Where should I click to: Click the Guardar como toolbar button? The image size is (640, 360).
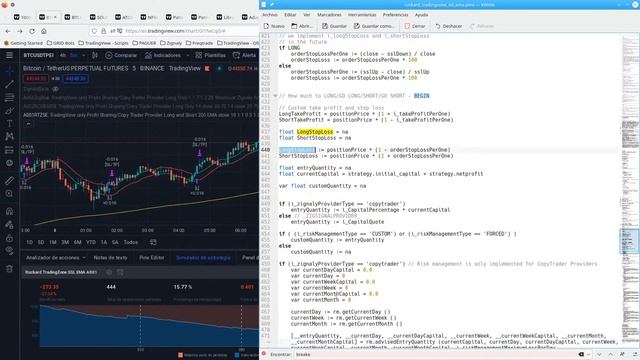point(374,26)
